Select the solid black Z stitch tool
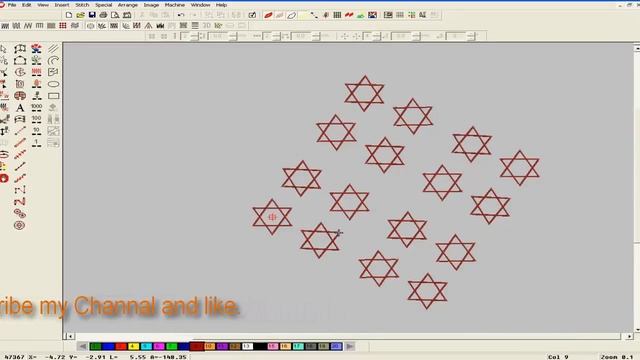This screenshot has width=640, height=360. [x=20, y=202]
